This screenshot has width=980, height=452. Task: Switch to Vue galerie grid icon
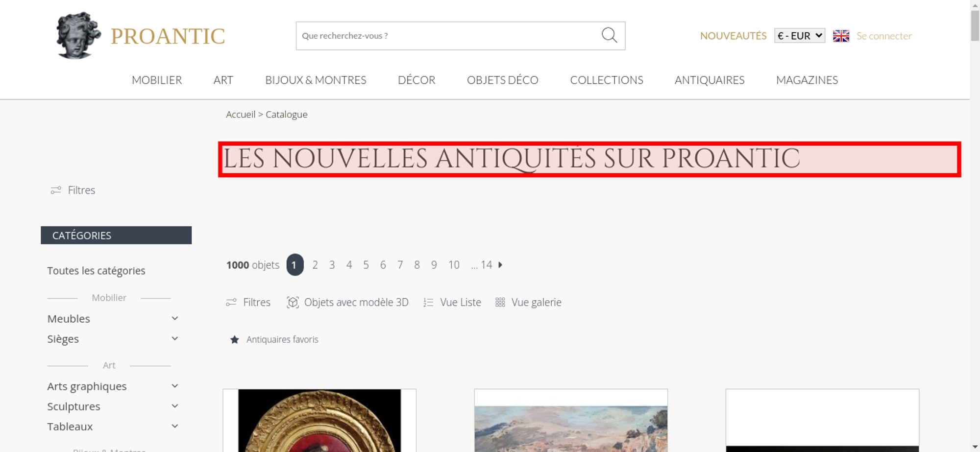(x=500, y=302)
